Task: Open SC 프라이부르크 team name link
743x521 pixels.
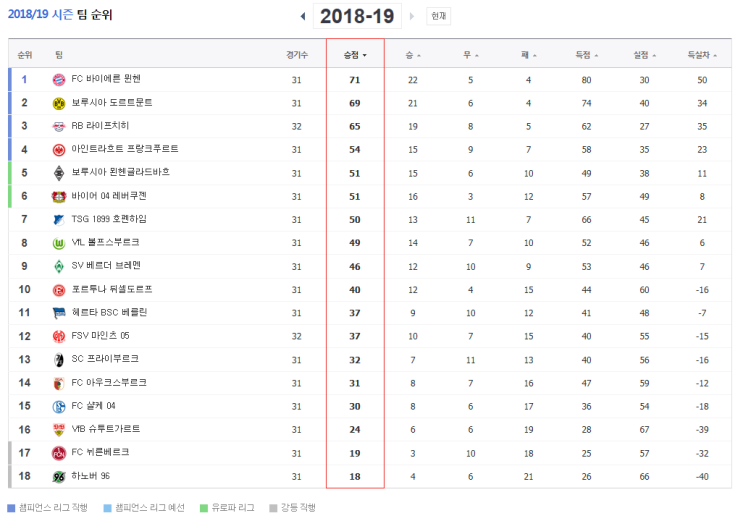Action: pyautogui.click(x=105, y=359)
